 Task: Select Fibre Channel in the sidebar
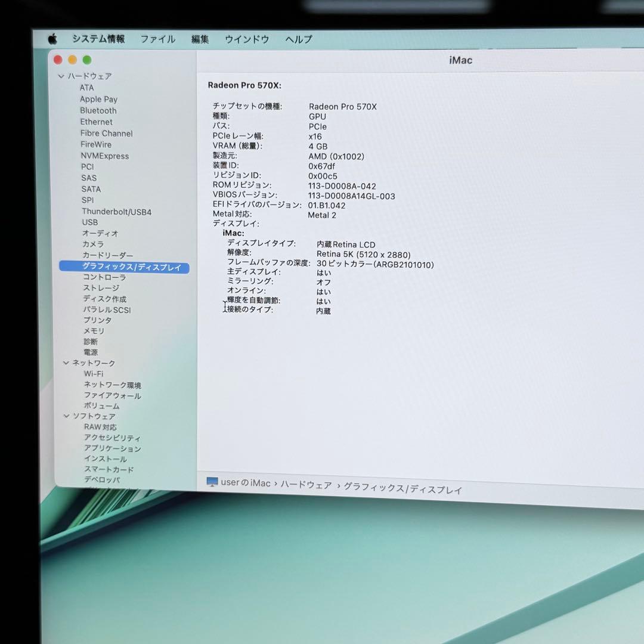pos(106,134)
